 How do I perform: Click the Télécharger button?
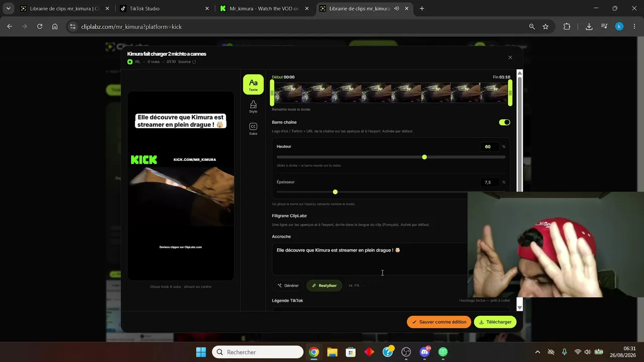click(495, 322)
